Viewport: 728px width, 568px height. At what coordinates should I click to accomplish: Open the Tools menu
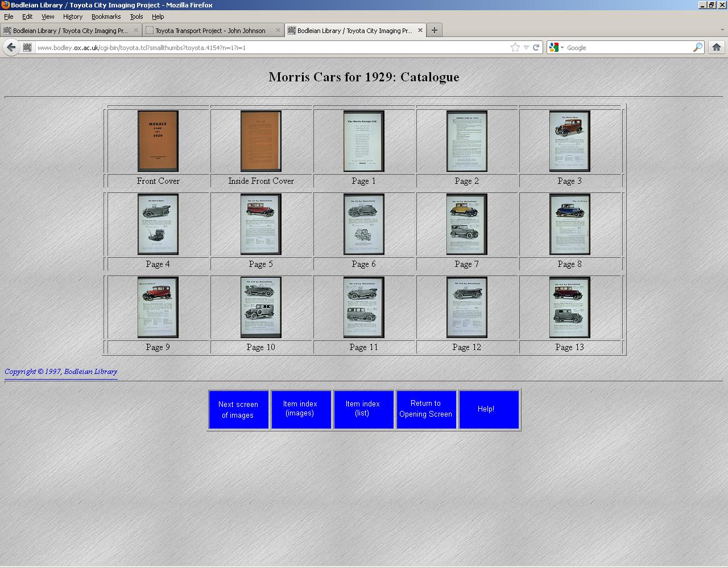tap(136, 17)
